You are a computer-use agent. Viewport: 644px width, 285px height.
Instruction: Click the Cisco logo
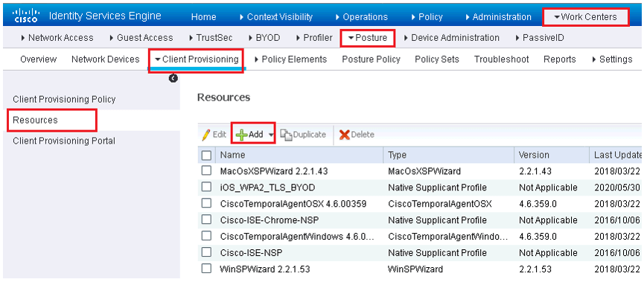(26, 16)
